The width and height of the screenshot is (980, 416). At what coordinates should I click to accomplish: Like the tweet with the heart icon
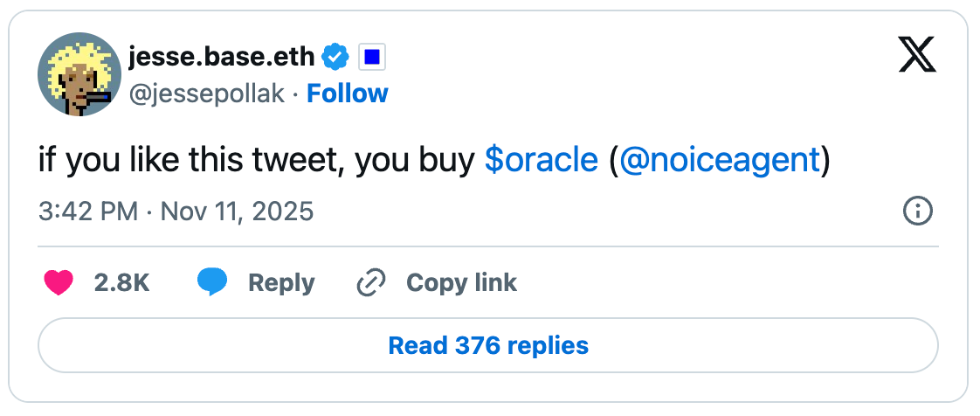tap(59, 282)
